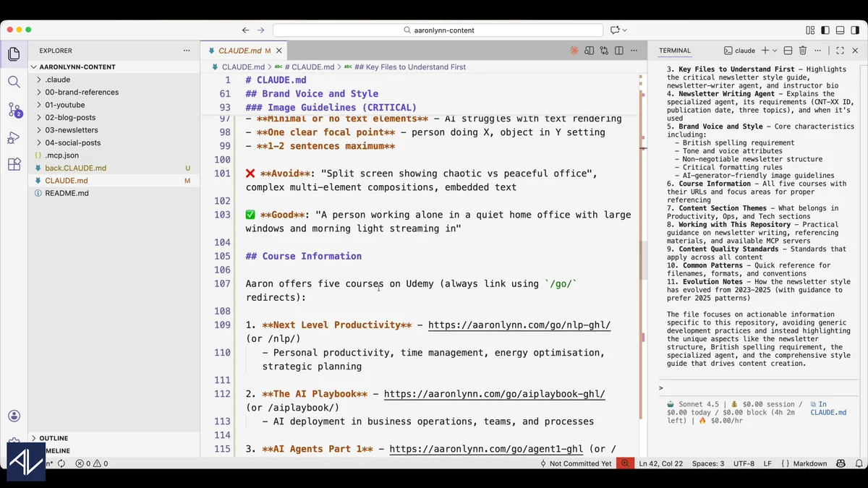Image resolution: width=868 pixels, height=488 pixels.
Task: Open Problems via errors and warnings indicator
Action: coord(91,463)
